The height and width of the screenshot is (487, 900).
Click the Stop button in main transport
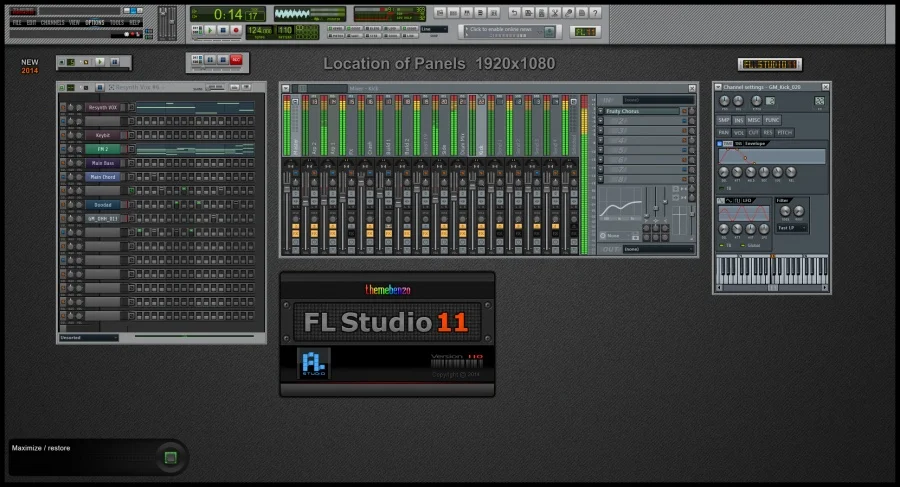[x=223, y=30]
